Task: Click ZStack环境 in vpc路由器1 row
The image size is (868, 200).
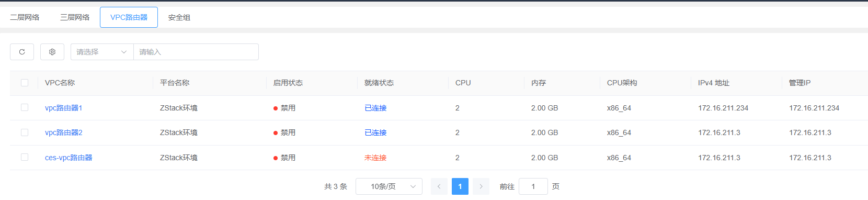Action: point(179,108)
